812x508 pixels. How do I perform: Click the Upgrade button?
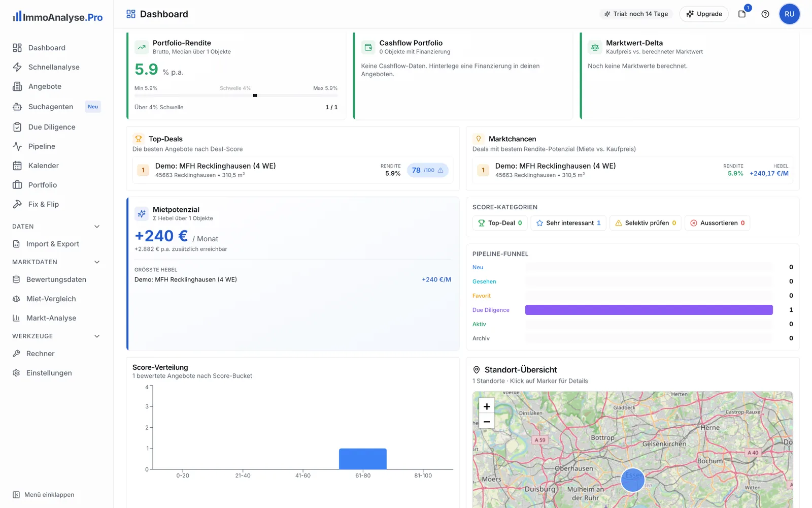[704, 14]
